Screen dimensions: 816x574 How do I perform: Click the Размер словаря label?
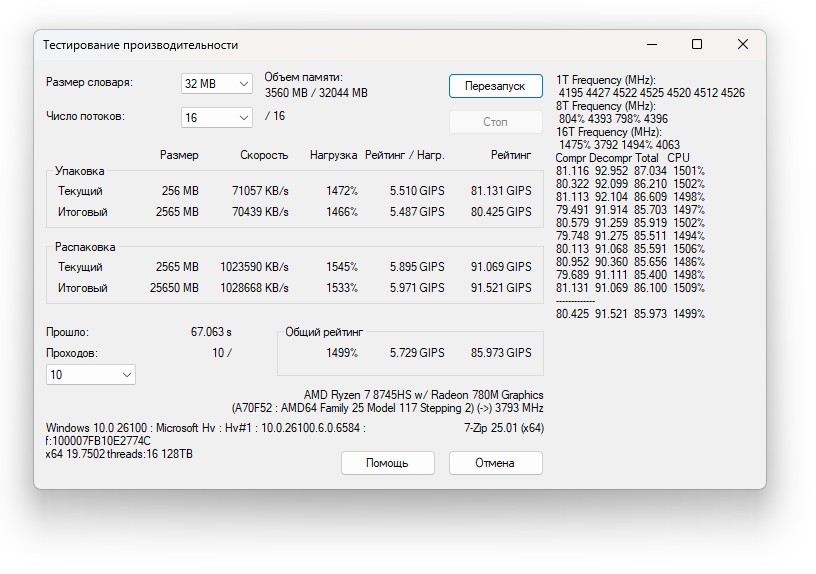coord(89,82)
